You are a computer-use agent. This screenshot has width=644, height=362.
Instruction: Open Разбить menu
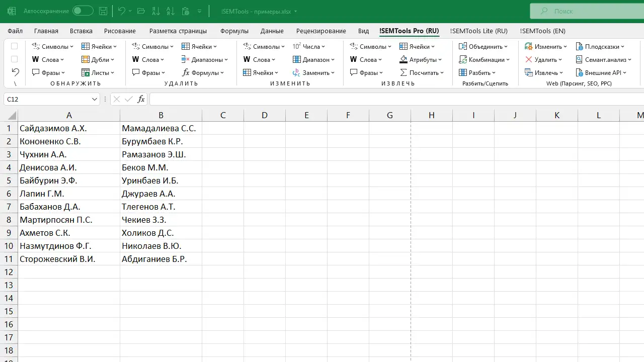click(477, 72)
